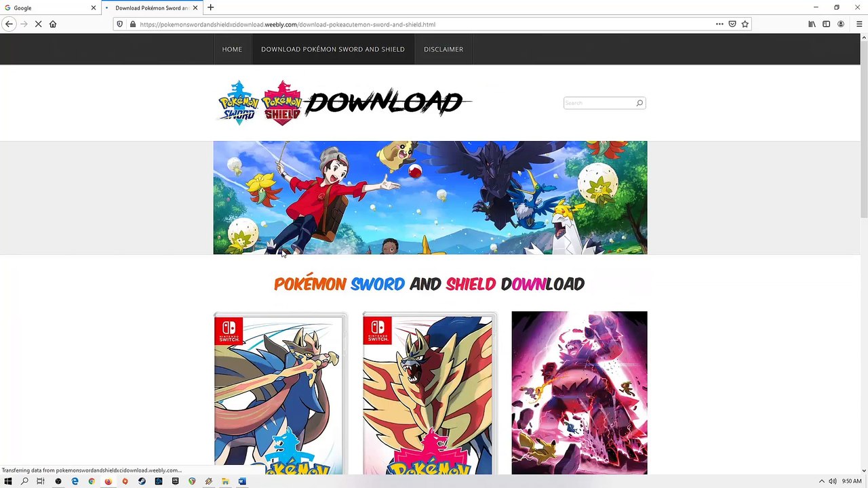Screen dimensions: 868x488
Task: Open Microsoft Word from the taskbar
Action: [x=242, y=481]
